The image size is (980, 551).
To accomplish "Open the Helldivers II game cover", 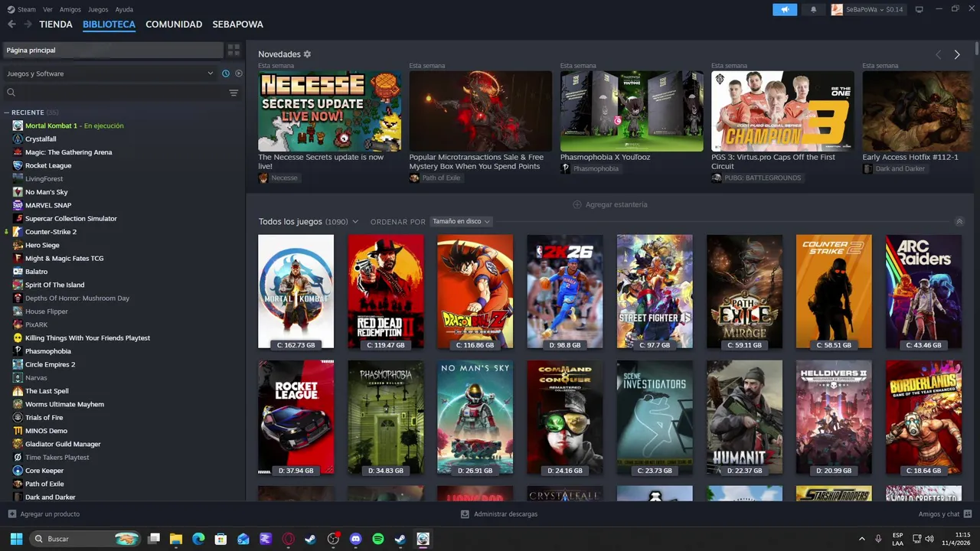I will coord(834,417).
